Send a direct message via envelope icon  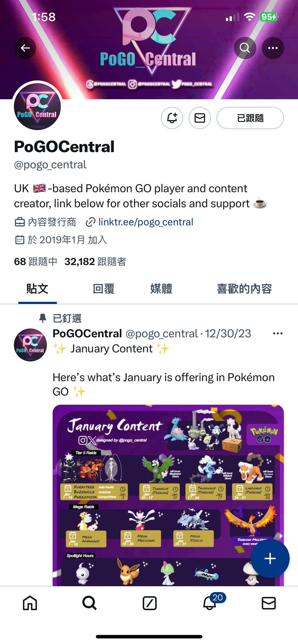(200, 118)
